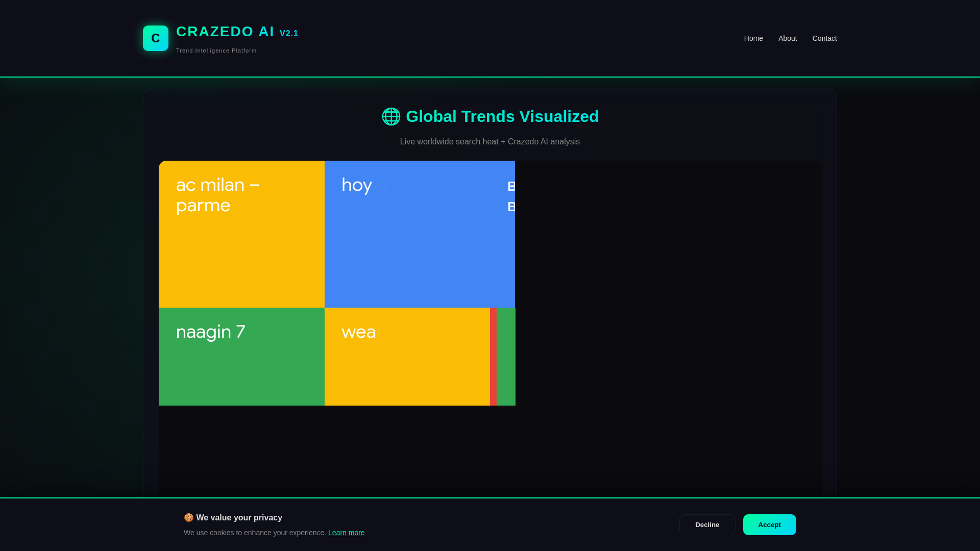Screen dimensions: 980x551
Task: Click 'Trend Intelligence Platform' tagline
Action: (216, 51)
